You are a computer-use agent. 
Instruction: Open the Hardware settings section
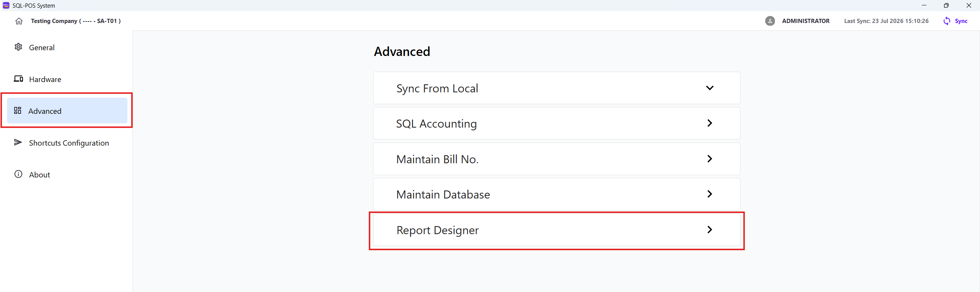(67, 79)
